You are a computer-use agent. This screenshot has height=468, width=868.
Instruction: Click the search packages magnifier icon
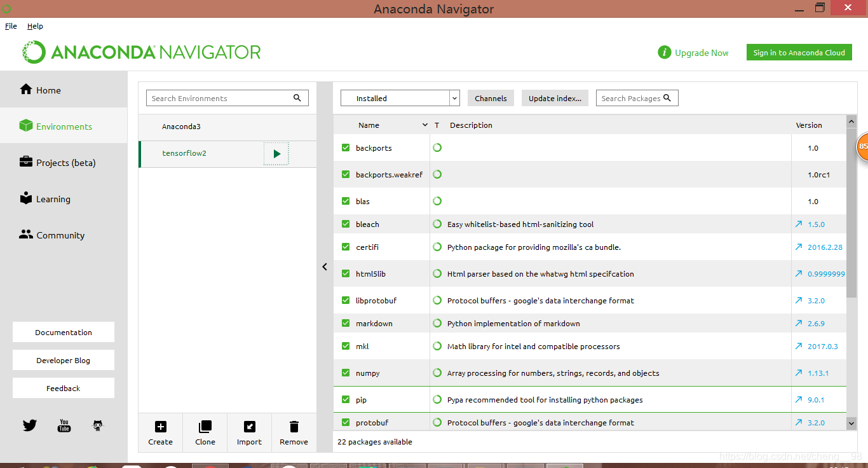(667, 98)
